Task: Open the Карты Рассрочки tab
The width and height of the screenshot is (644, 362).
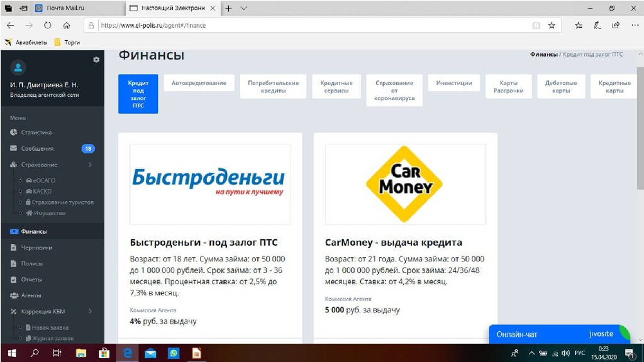Action: [x=508, y=86]
